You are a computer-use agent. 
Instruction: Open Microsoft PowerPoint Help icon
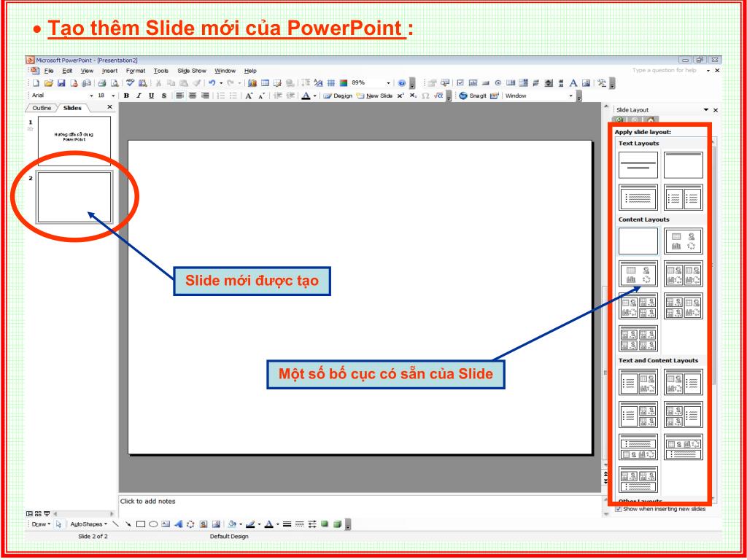(402, 83)
